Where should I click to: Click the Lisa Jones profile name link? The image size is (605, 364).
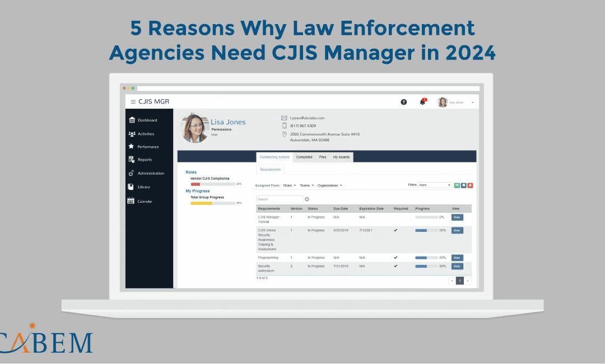228,122
